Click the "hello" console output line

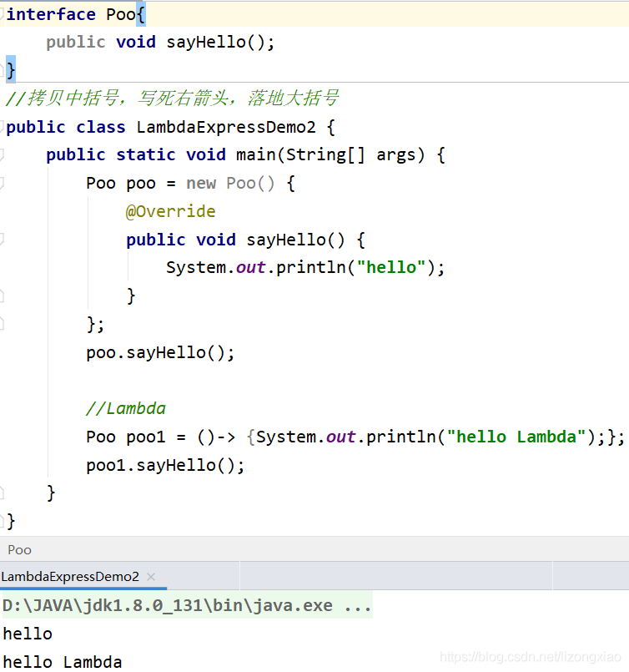(28, 634)
